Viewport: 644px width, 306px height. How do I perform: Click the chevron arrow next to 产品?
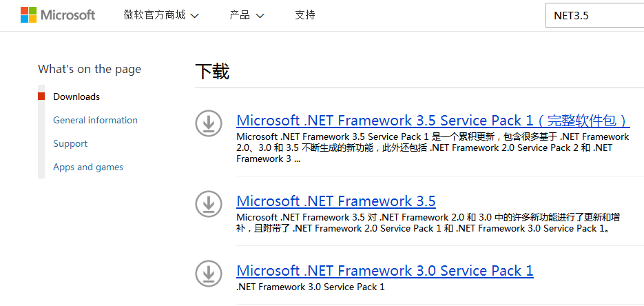tap(260, 16)
